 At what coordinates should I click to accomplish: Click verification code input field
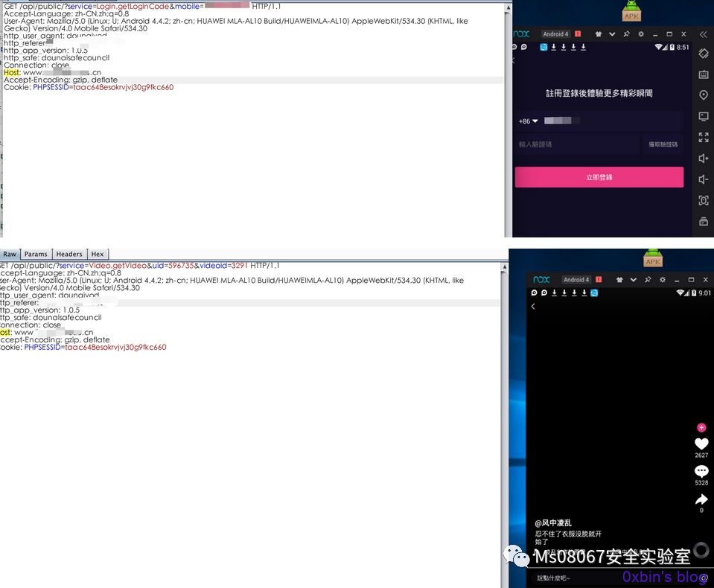tap(578, 144)
